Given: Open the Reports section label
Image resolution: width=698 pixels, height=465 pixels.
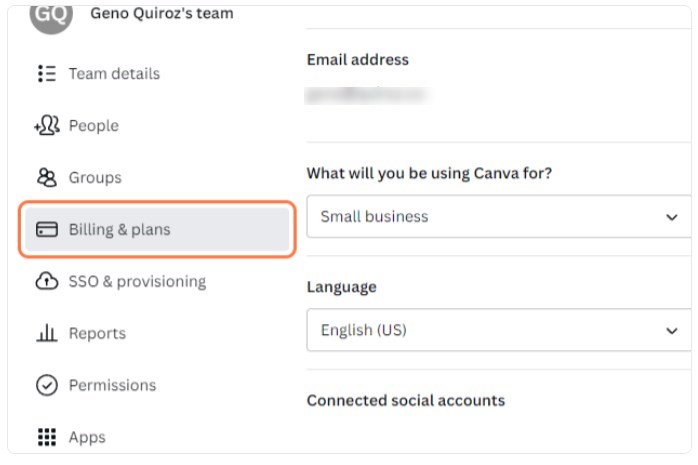Looking at the screenshot, I should [97, 333].
